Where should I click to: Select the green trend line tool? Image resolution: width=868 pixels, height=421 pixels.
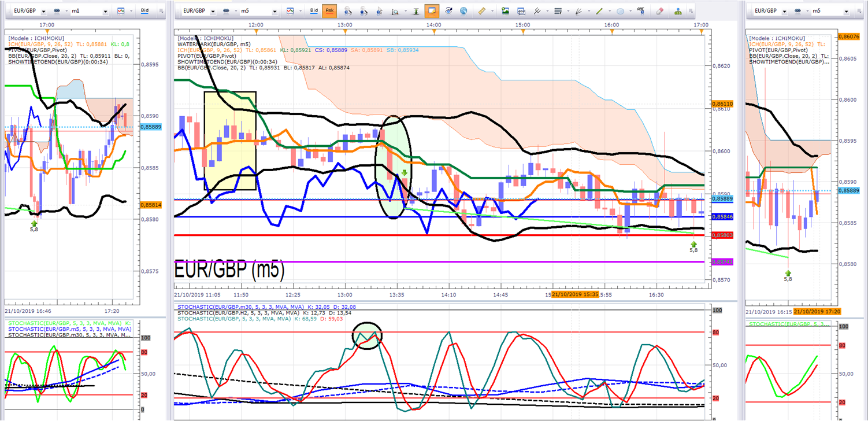pyautogui.click(x=599, y=11)
